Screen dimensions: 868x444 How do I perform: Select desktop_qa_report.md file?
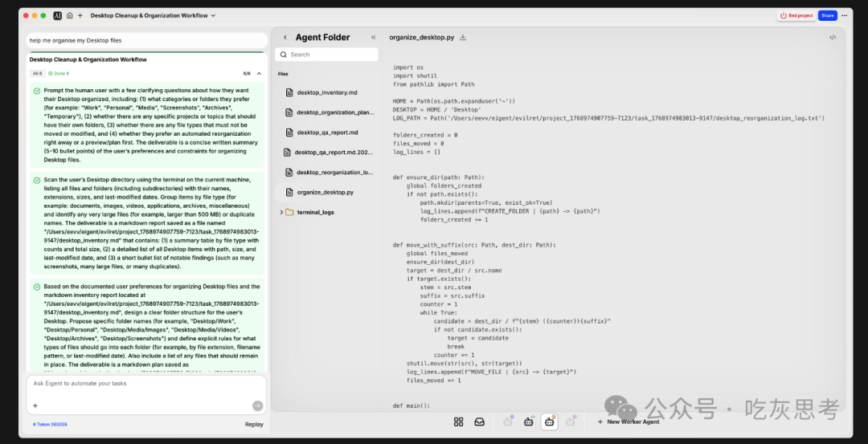tap(326, 132)
